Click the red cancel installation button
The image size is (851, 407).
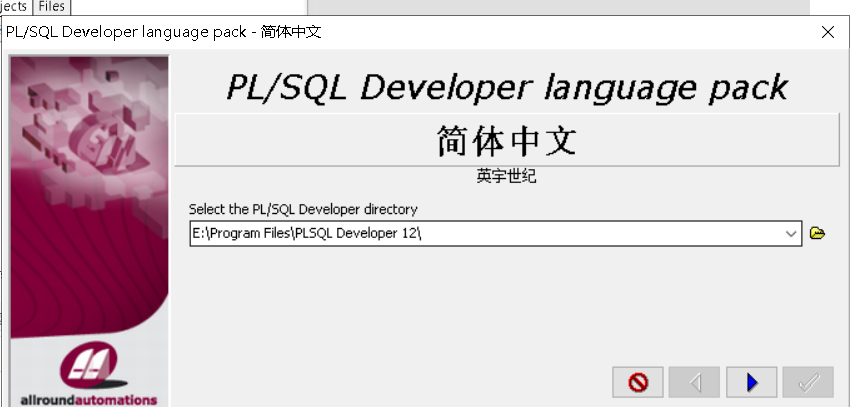(x=638, y=382)
